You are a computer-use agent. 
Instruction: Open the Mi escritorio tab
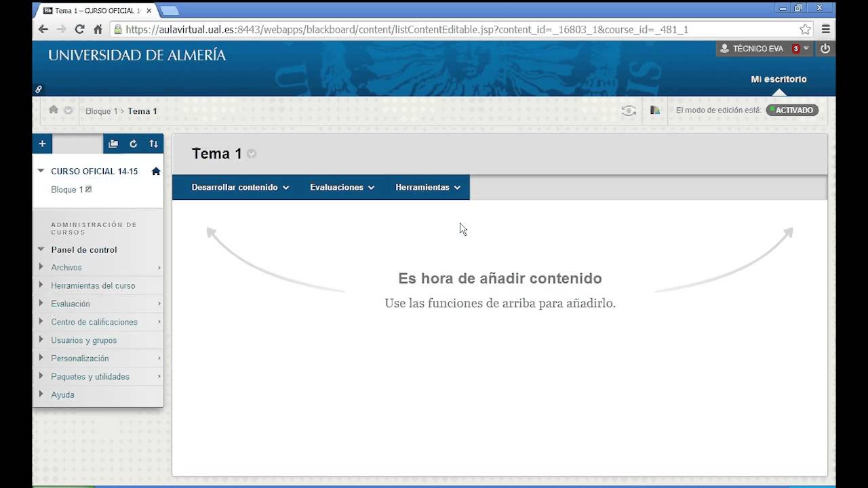tap(778, 79)
